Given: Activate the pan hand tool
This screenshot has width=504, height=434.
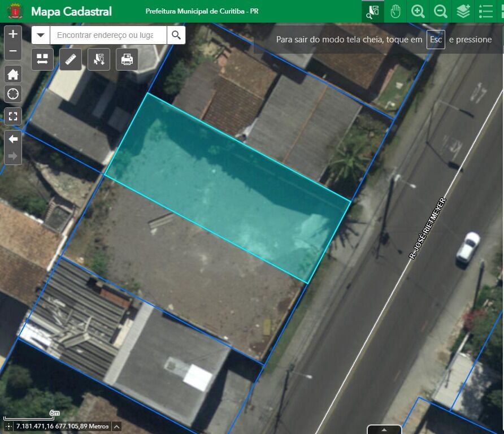Looking at the screenshot, I should coord(396,11).
